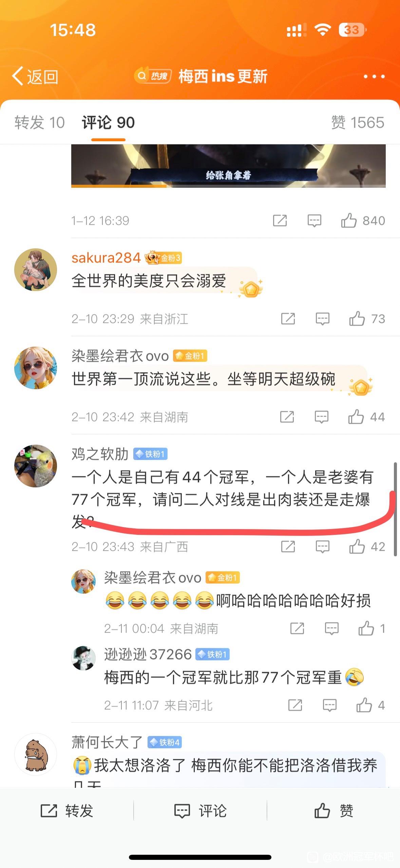
Task: Share 鸡之软肋's comment with repost icon
Action: coord(288,547)
